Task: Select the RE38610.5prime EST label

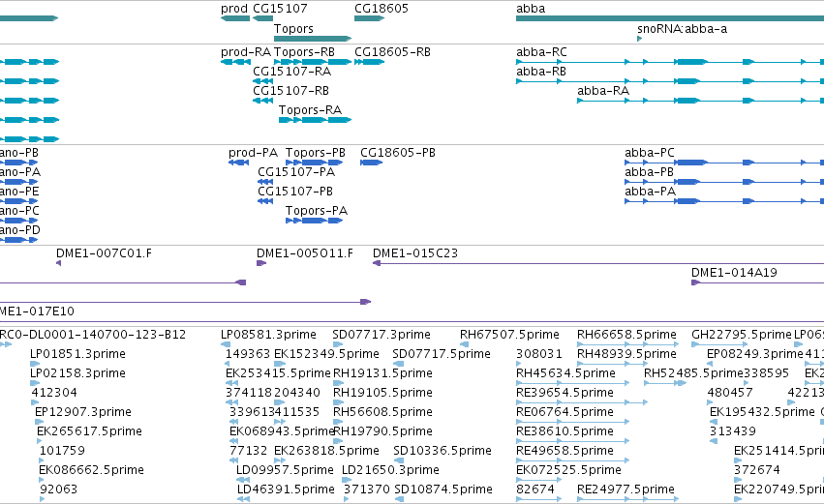Action: (x=565, y=432)
